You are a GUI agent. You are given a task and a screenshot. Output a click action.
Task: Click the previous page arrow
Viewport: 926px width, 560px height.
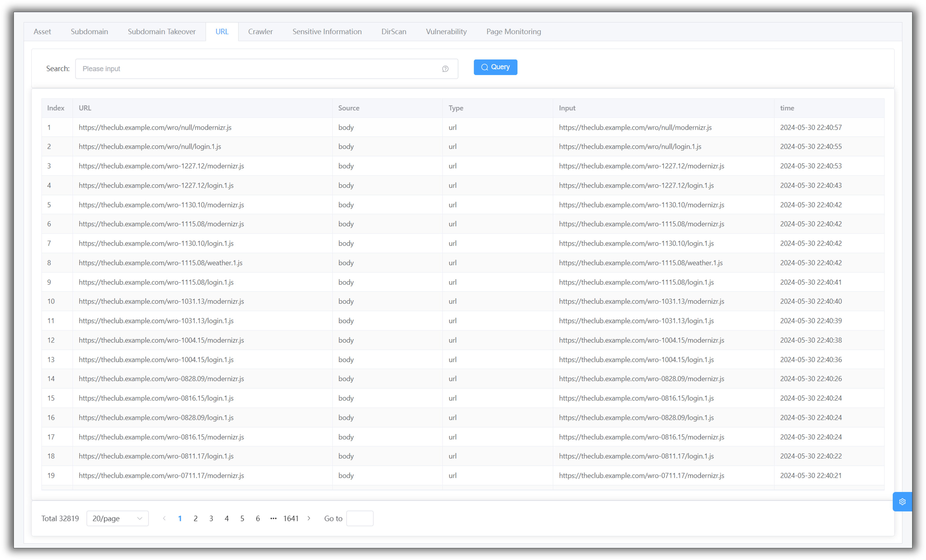(164, 518)
